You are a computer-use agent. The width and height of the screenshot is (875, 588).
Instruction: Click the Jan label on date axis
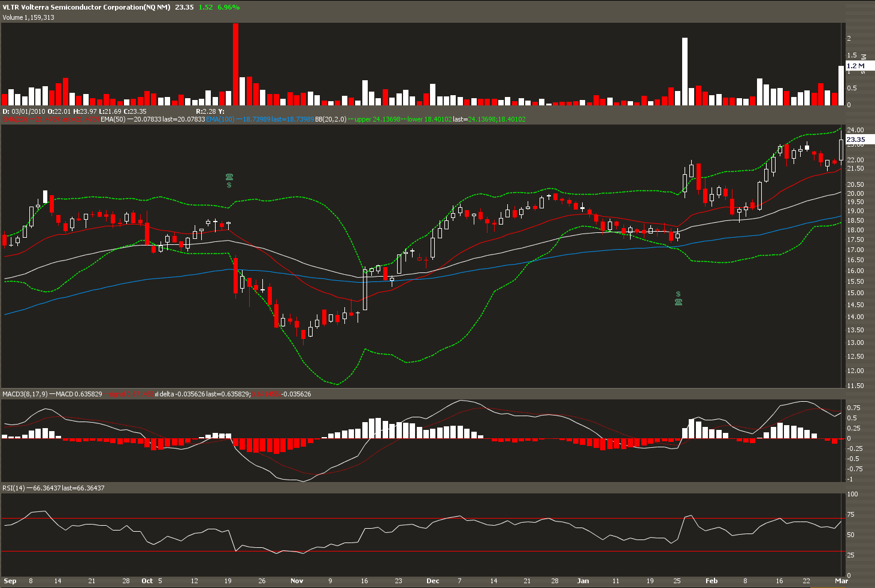pyautogui.click(x=583, y=581)
